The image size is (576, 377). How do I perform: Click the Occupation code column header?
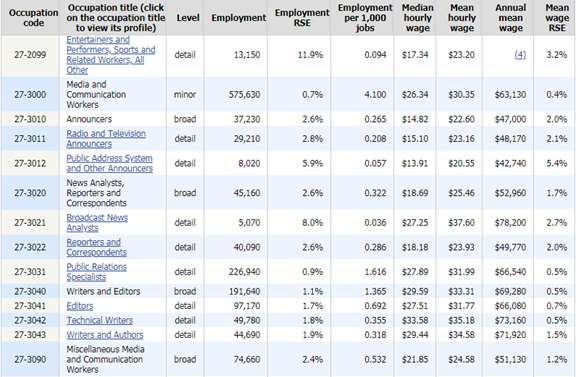[x=33, y=18]
